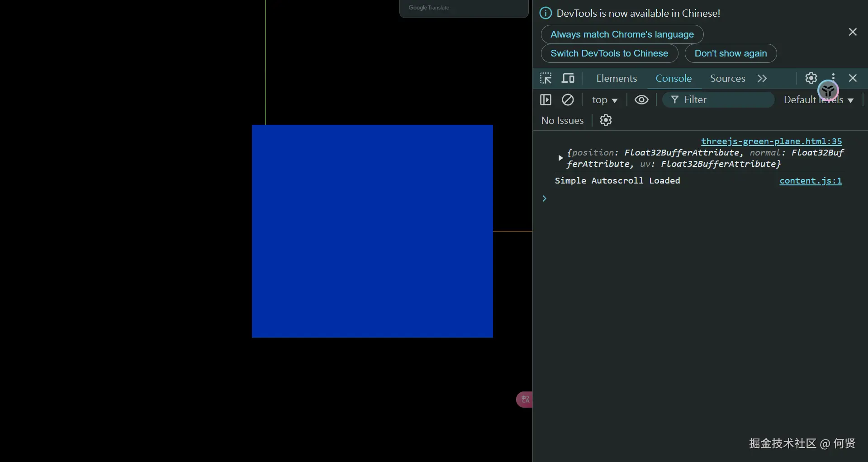Screen dimensions: 868x462
Task: Open the console sidebar panel
Action: click(x=546, y=99)
